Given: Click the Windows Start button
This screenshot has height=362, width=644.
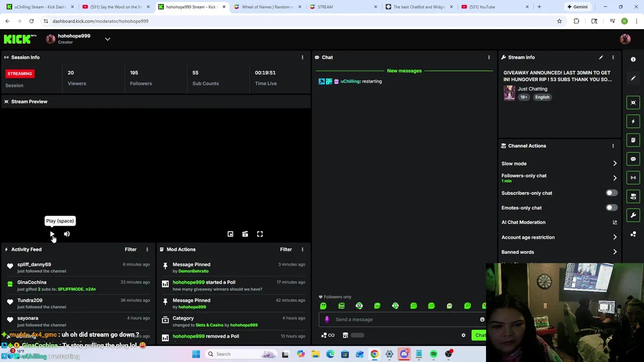Looking at the screenshot, I should click(196, 354).
